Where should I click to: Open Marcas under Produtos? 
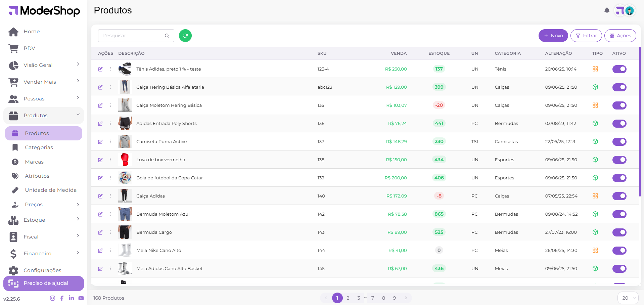point(44,162)
